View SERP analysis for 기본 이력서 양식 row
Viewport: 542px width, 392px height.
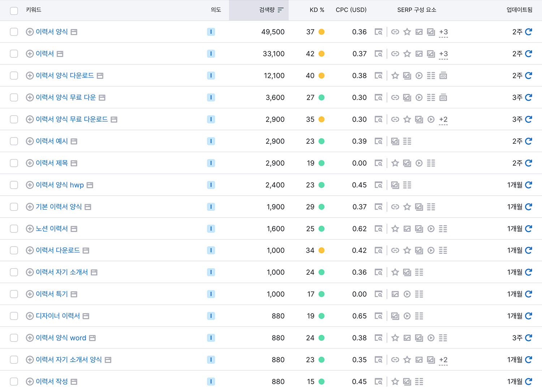(x=378, y=207)
